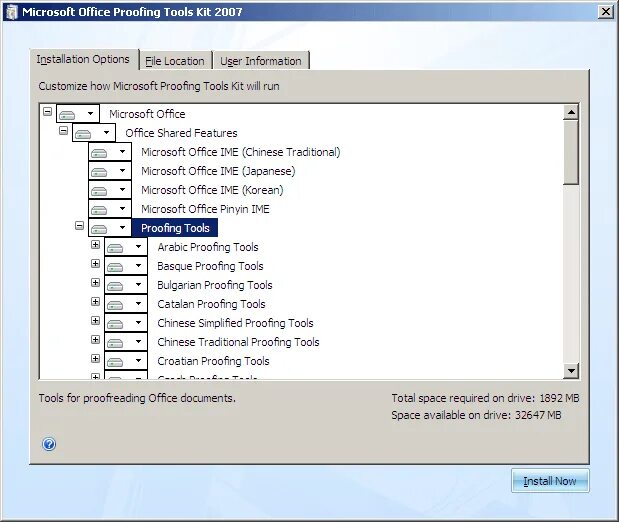The height and width of the screenshot is (522, 619).
Task: Expand Basque Proofing Tools node
Action: 95,263
